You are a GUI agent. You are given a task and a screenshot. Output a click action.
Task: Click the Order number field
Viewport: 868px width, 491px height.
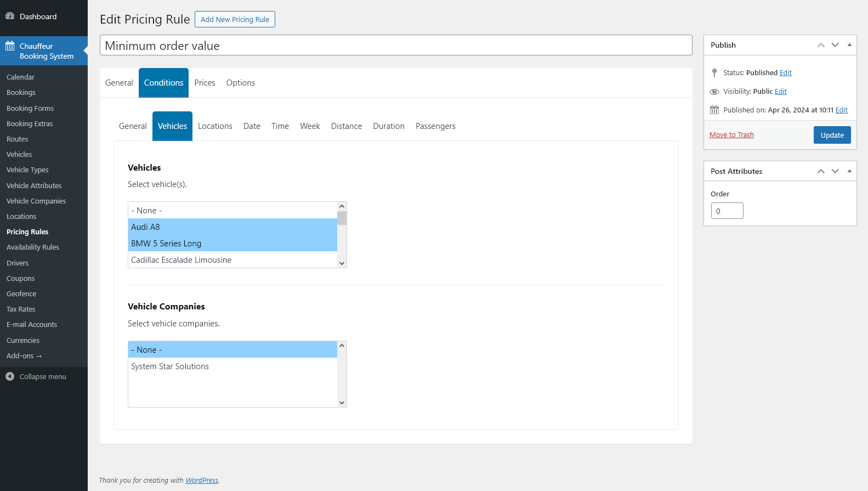727,211
